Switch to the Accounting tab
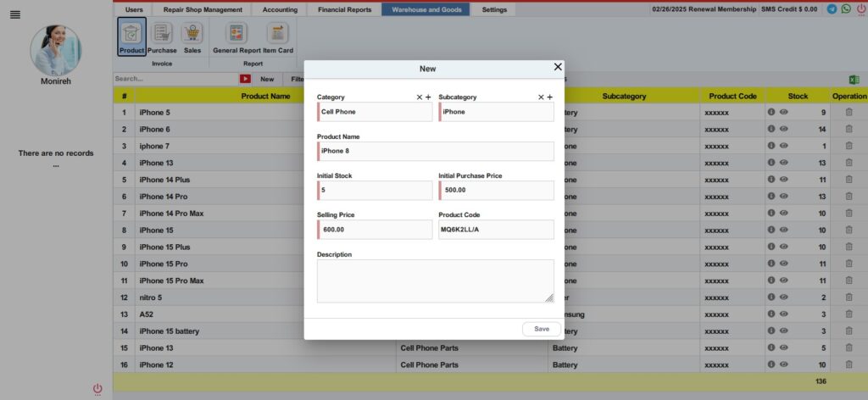Viewport: 868px width, 400px height. (x=280, y=9)
